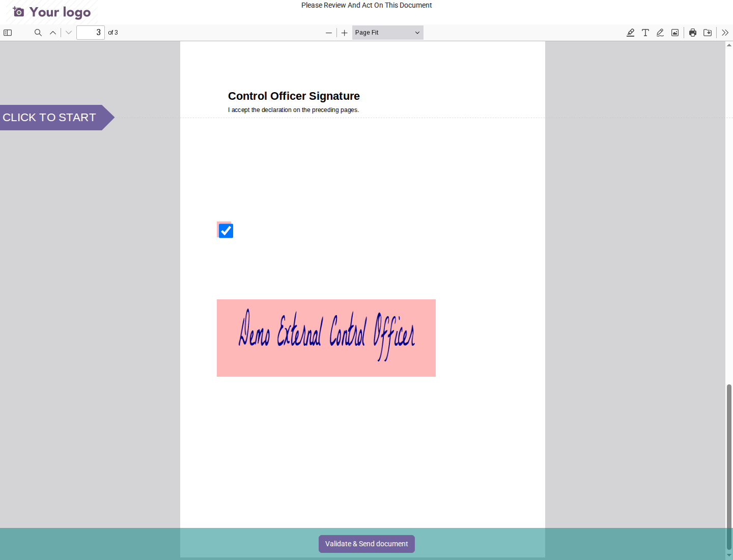Go to the next page
Screen dimensions: 733x560
click(x=69, y=33)
